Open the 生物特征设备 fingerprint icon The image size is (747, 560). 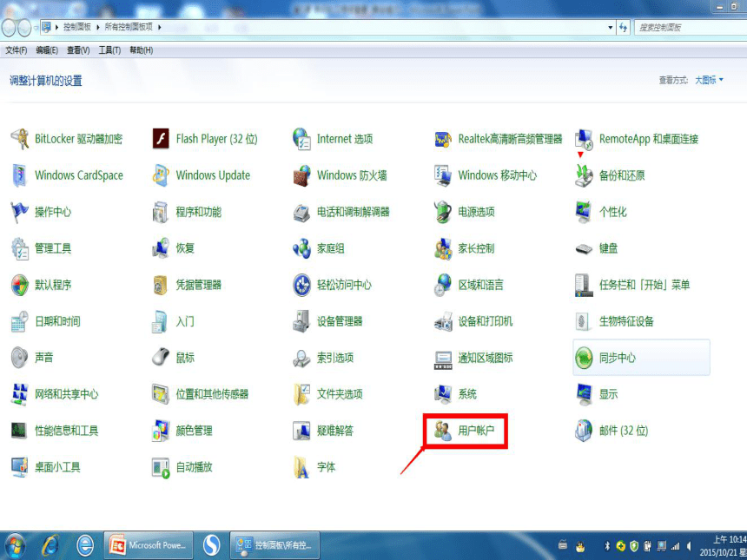coord(584,321)
